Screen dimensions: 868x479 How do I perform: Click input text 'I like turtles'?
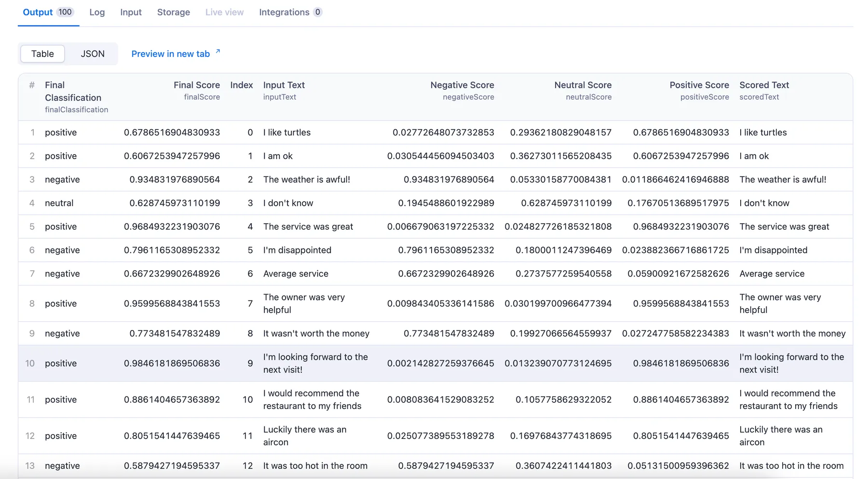(287, 132)
